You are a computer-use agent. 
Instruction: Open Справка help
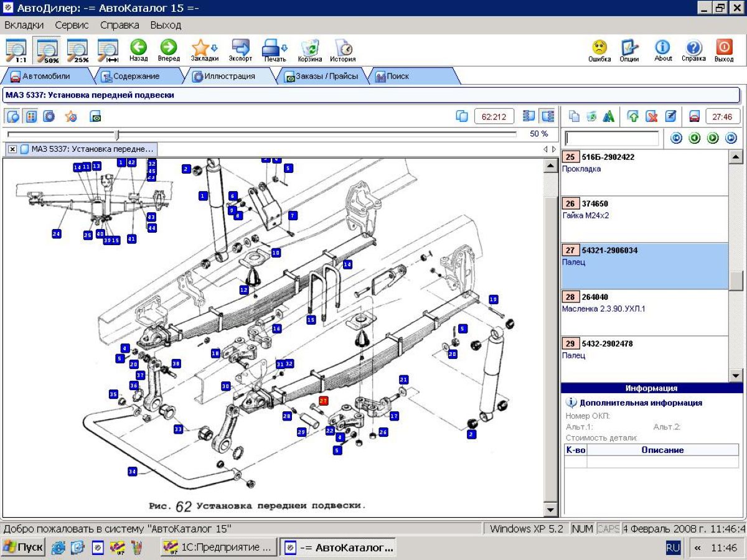coord(693,50)
